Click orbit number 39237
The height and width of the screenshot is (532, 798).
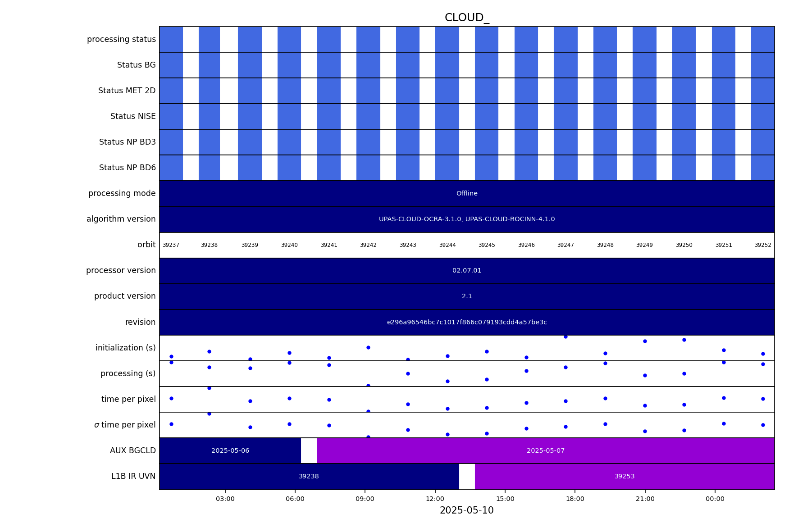coord(171,245)
